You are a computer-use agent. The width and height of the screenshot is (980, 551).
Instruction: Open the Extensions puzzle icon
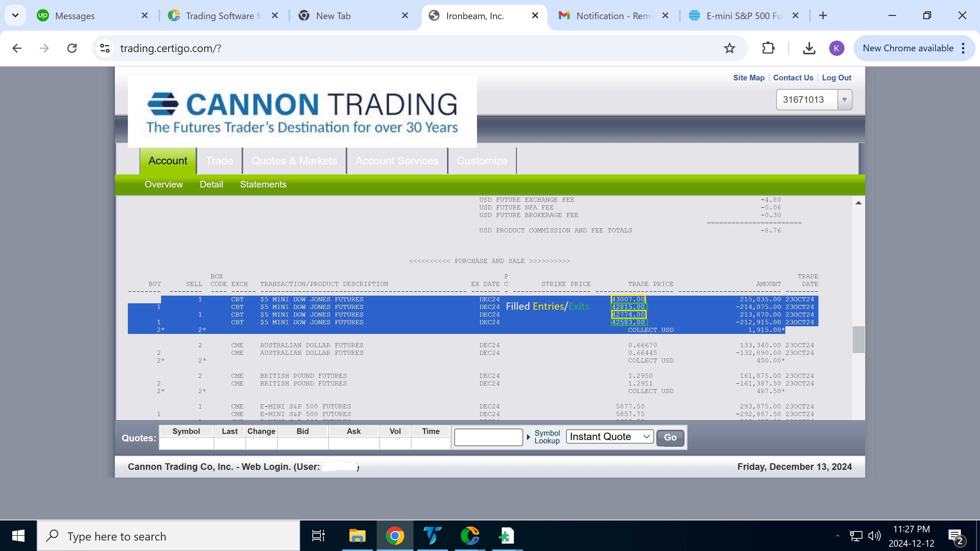point(768,48)
